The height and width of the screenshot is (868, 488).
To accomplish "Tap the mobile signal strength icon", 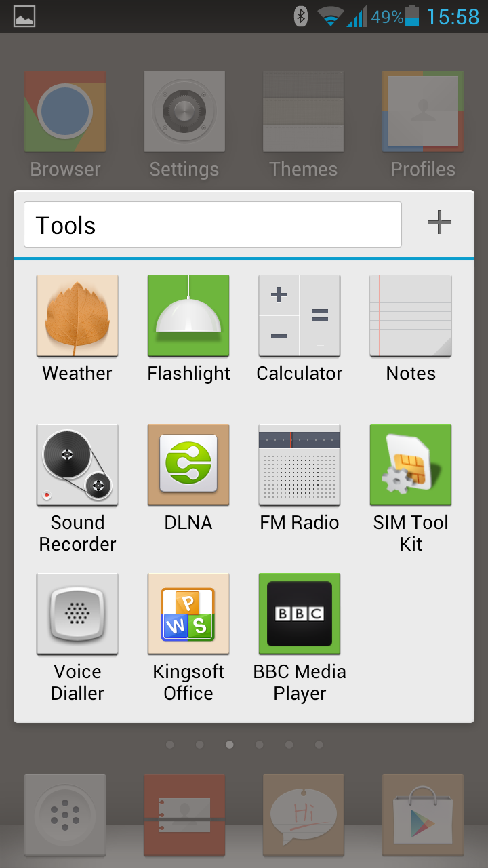I will [357, 16].
